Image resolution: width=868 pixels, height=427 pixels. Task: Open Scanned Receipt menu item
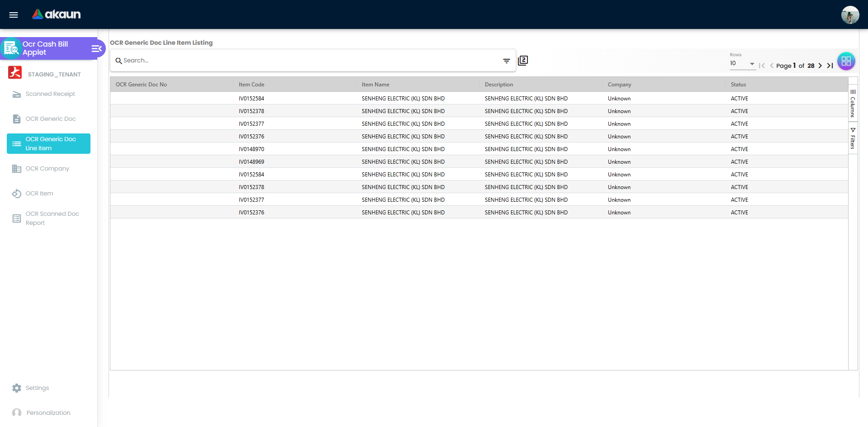pos(48,94)
